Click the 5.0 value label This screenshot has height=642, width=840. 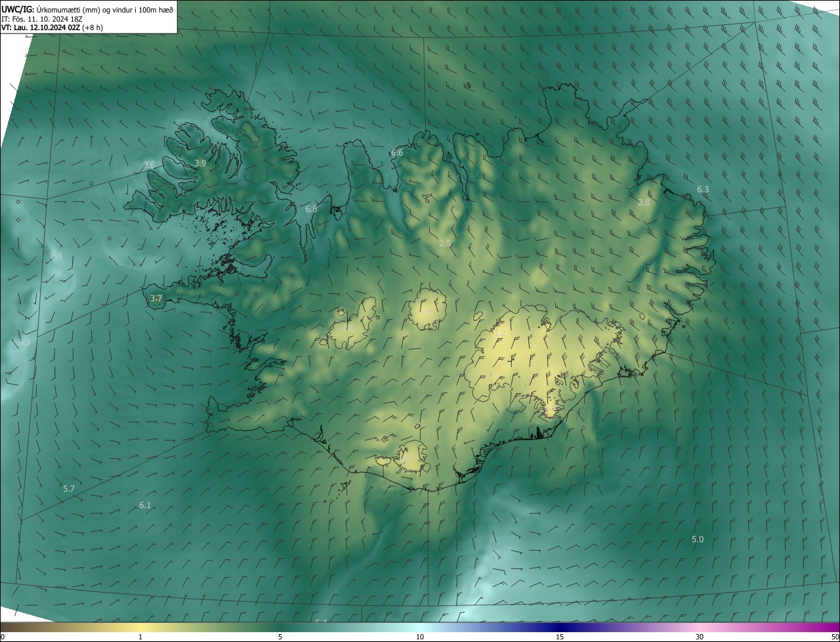click(698, 540)
